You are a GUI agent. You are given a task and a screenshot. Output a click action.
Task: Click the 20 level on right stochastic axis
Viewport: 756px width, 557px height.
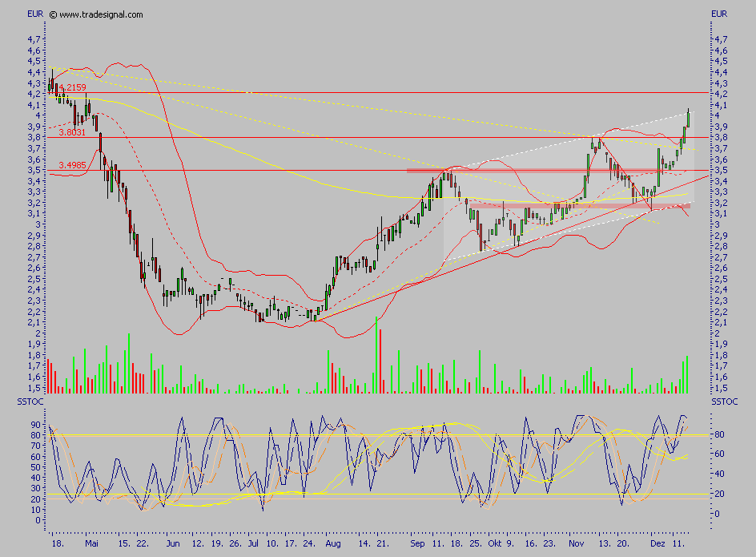(720, 494)
